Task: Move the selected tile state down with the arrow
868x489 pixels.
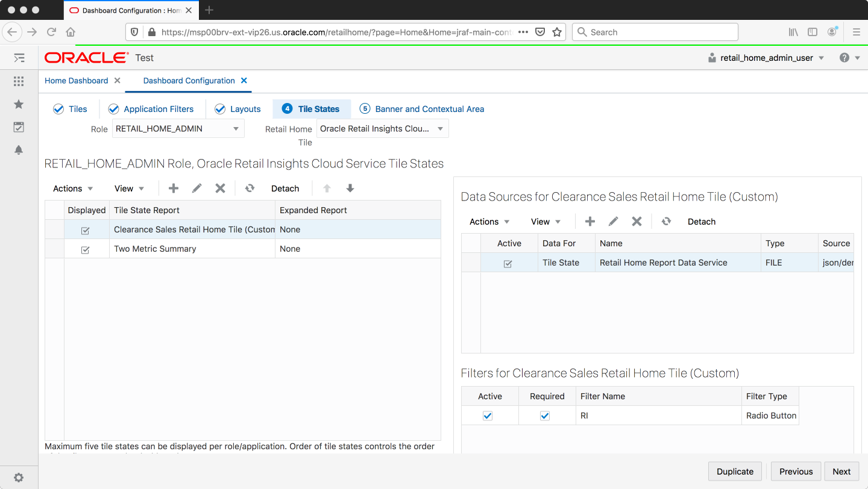Action: (x=350, y=188)
